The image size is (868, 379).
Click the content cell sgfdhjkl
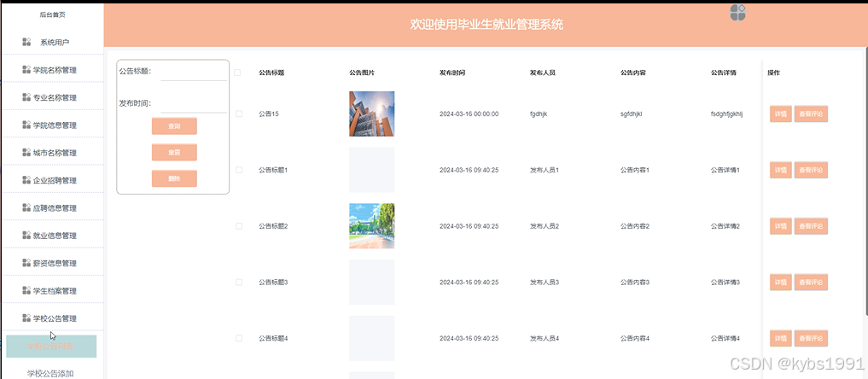point(631,114)
